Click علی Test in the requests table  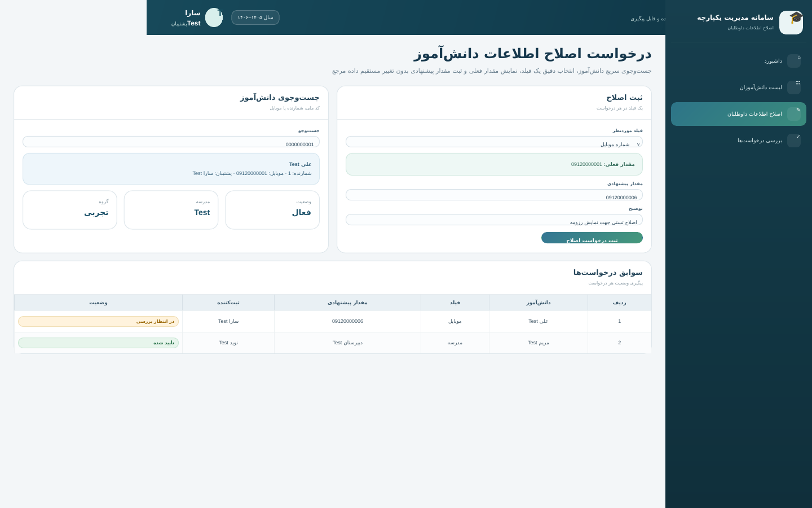(539, 321)
